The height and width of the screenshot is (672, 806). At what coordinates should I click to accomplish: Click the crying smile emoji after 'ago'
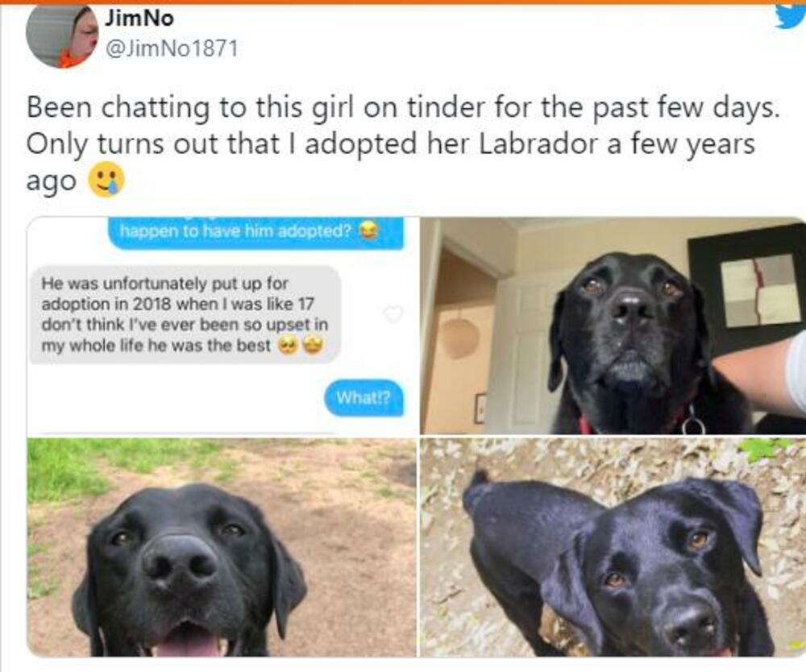coord(107,180)
